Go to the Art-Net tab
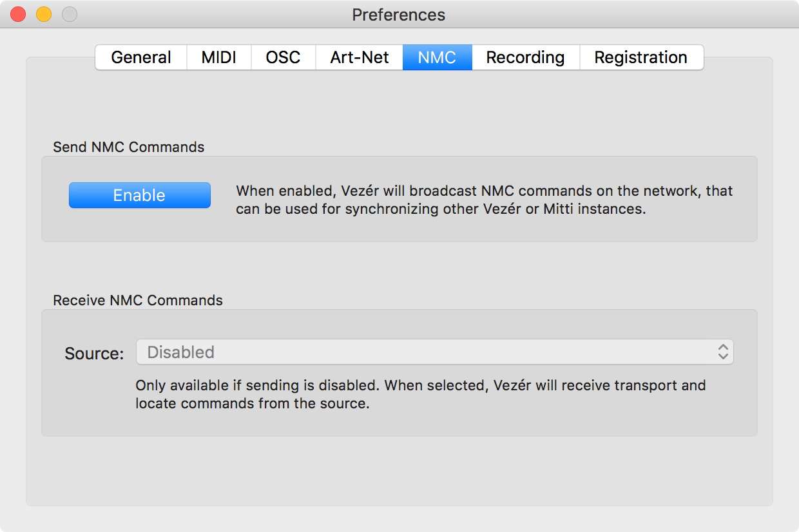 pos(360,57)
